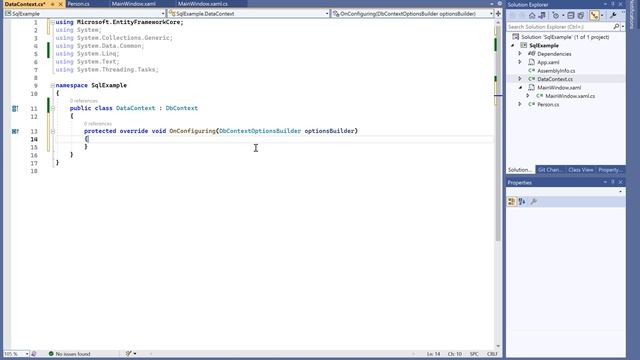Collapse OnConfiguring method outlining toggle

[x=53, y=131]
